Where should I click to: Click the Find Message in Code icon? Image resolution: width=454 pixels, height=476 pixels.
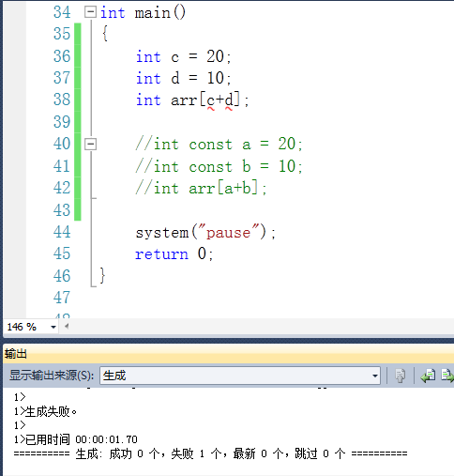[400, 376]
